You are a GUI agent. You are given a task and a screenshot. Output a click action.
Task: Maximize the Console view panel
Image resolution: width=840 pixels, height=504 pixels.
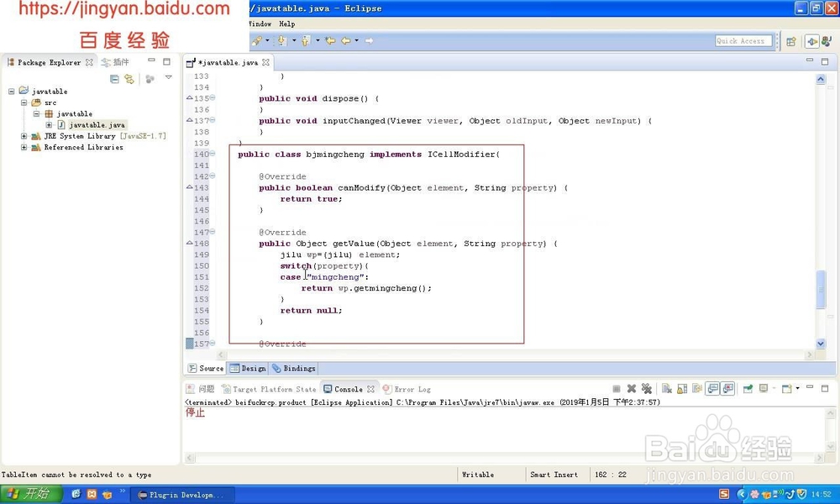825,388
